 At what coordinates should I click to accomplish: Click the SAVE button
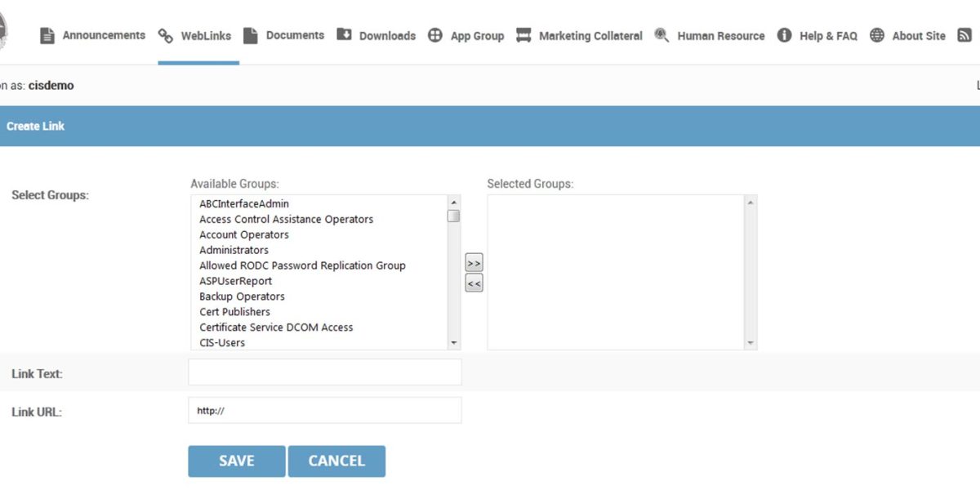tap(236, 461)
